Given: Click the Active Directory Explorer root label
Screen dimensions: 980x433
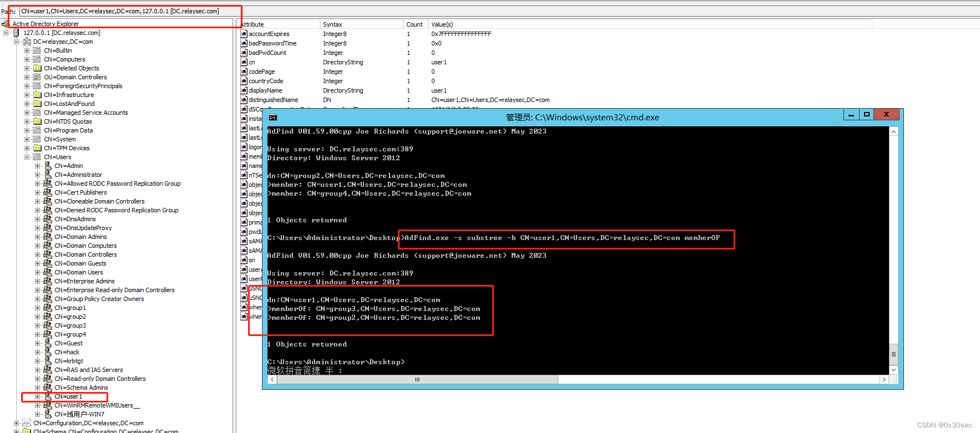Looking at the screenshot, I should pos(46,24).
